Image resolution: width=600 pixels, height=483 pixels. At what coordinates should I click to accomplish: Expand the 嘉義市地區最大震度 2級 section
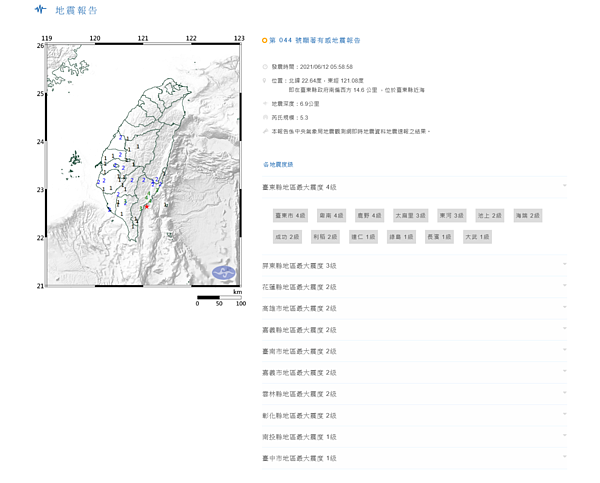point(414,373)
